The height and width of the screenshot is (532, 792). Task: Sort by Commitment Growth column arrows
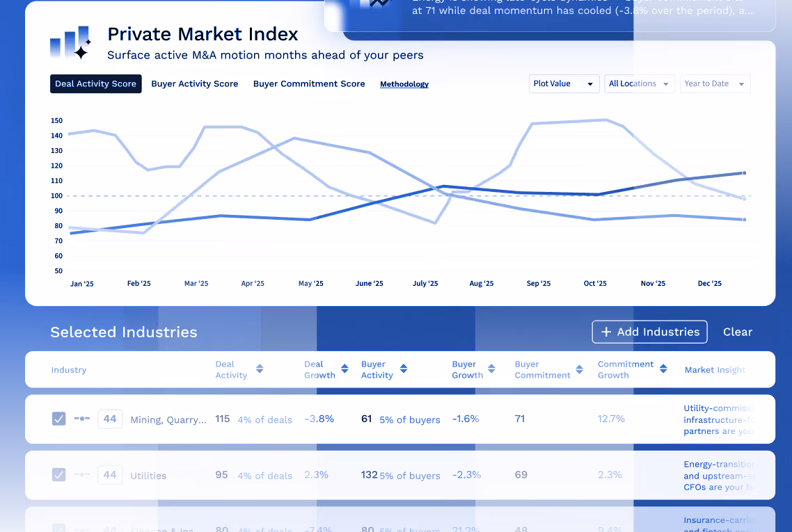(664, 369)
